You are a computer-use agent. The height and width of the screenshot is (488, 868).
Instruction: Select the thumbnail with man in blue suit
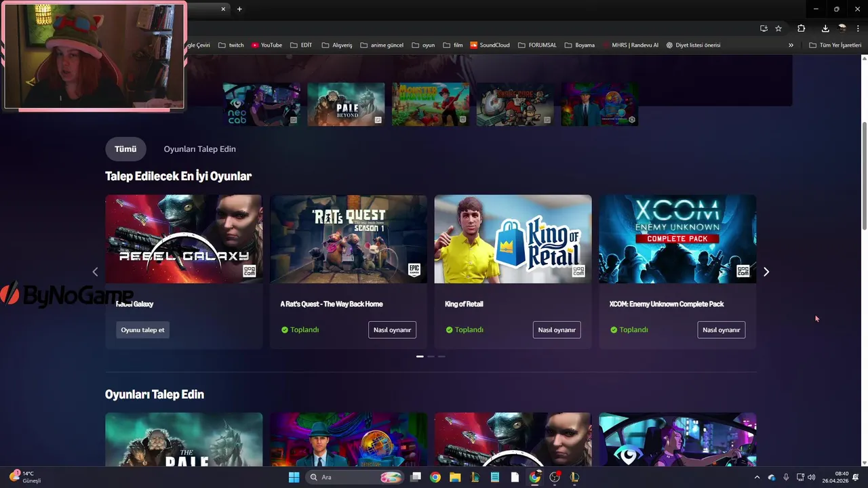coord(599,104)
